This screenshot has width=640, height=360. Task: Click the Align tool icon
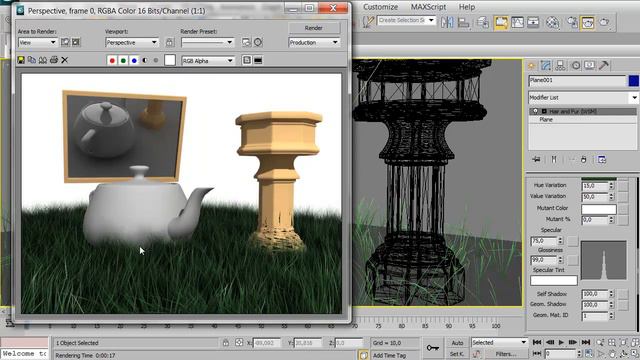point(463,22)
